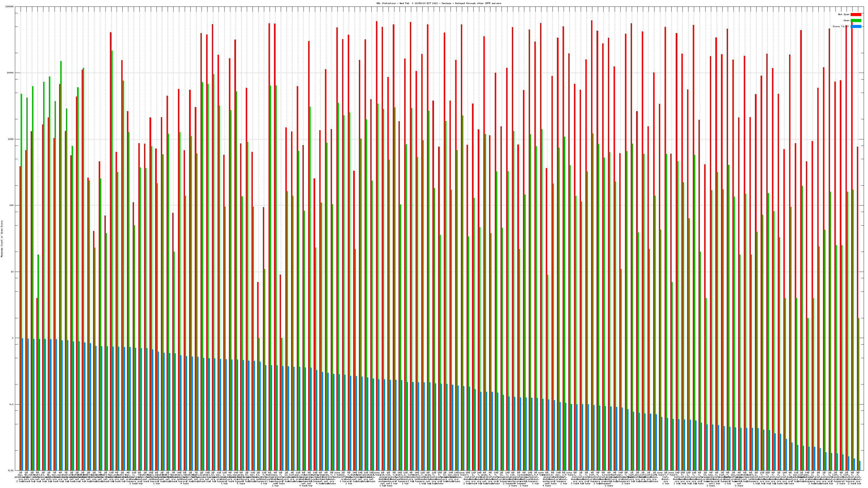Click the 0.1 y-axis tick label
The image size is (868, 488).
point(12,404)
